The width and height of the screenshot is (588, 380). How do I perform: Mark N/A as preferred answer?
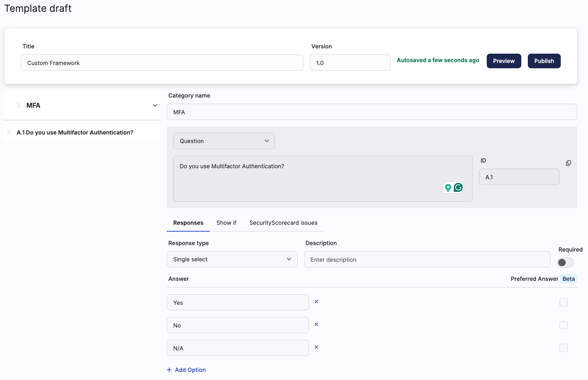564,348
